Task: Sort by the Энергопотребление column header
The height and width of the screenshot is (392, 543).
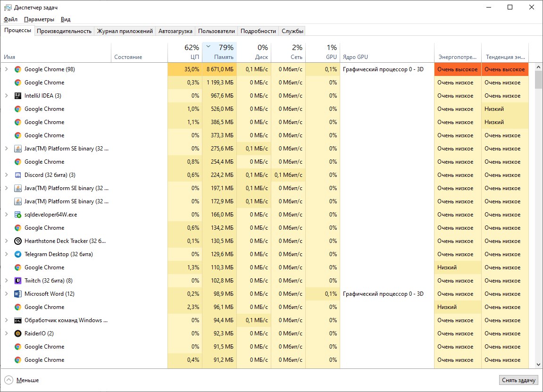Action: pyautogui.click(x=458, y=52)
